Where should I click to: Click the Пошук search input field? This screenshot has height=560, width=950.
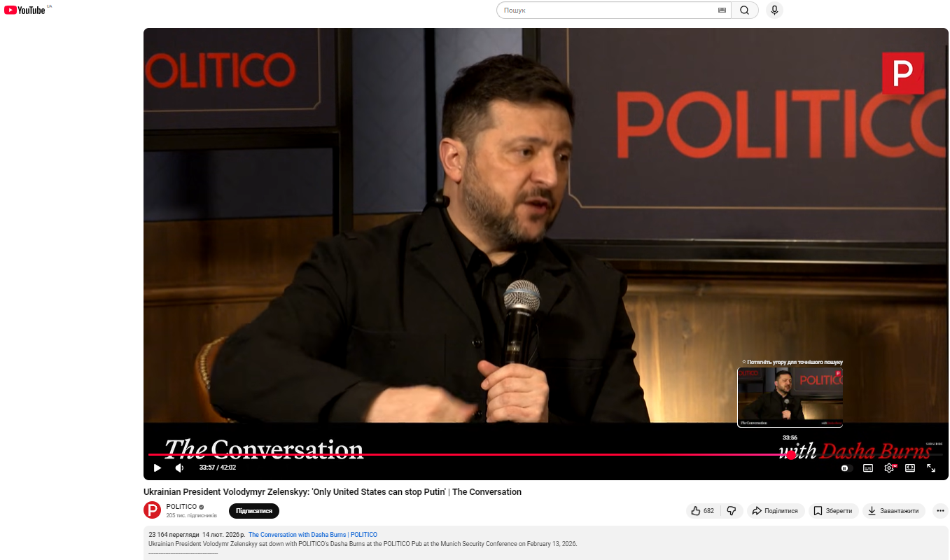[609, 10]
